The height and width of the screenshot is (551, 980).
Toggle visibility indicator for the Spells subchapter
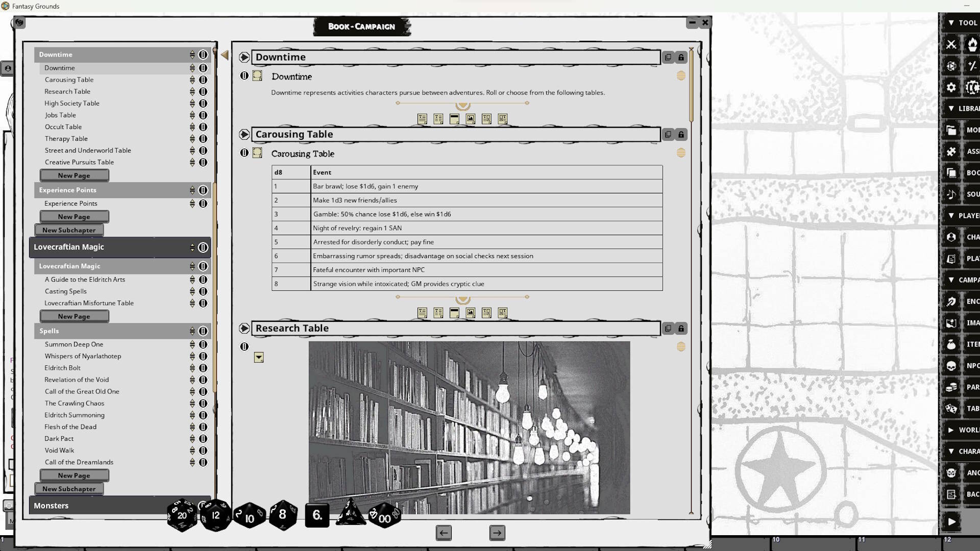203,331
